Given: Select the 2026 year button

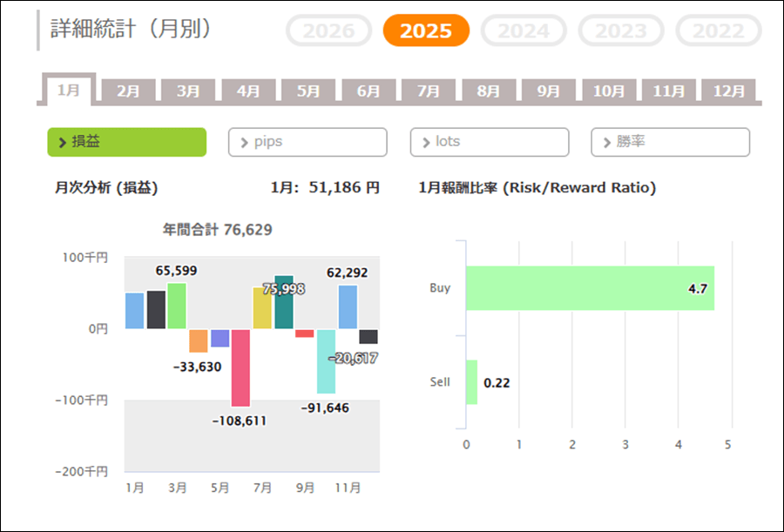Looking at the screenshot, I should pos(328,31).
